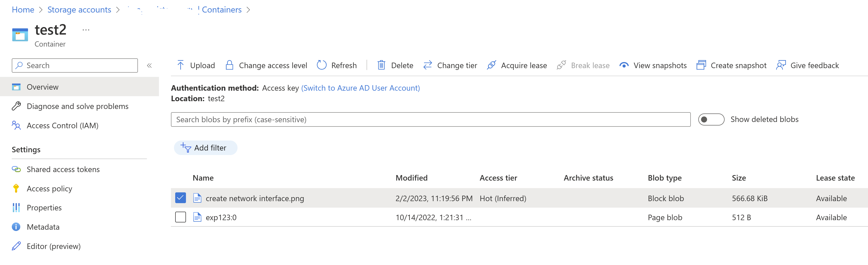Viewport: 868px width, 265px height.
Task: Click file icon of exp123:0 blob
Action: (x=197, y=217)
